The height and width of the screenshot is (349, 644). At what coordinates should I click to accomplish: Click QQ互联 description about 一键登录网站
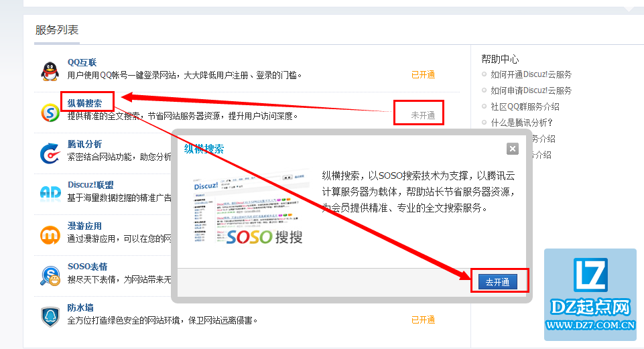(x=184, y=75)
